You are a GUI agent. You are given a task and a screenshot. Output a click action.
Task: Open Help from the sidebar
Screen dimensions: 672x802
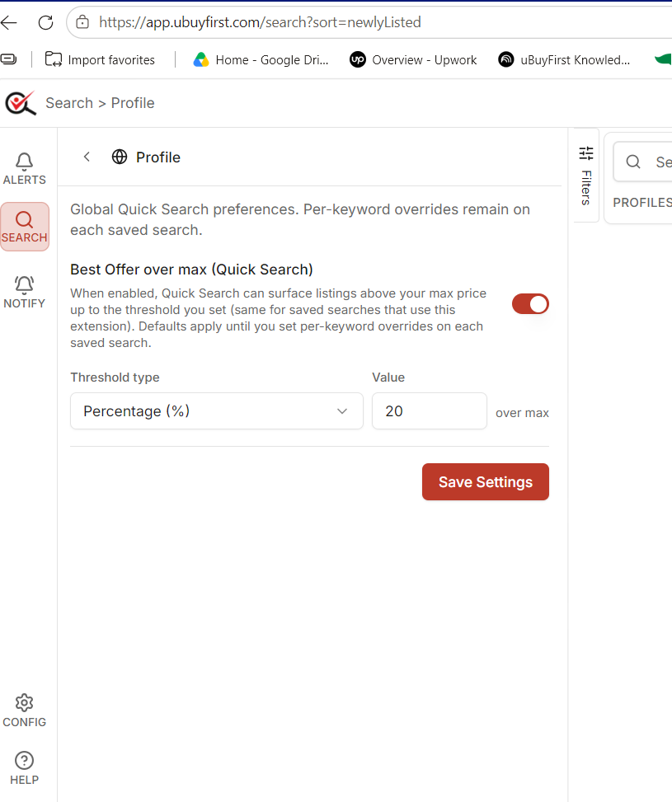(x=25, y=768)
